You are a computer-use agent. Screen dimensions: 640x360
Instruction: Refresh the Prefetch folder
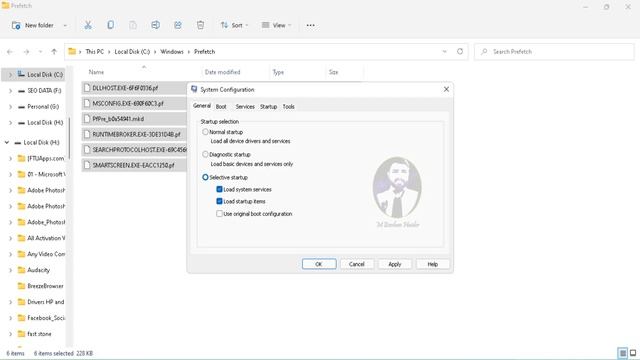pyautogui.click(x=460, y=51)
